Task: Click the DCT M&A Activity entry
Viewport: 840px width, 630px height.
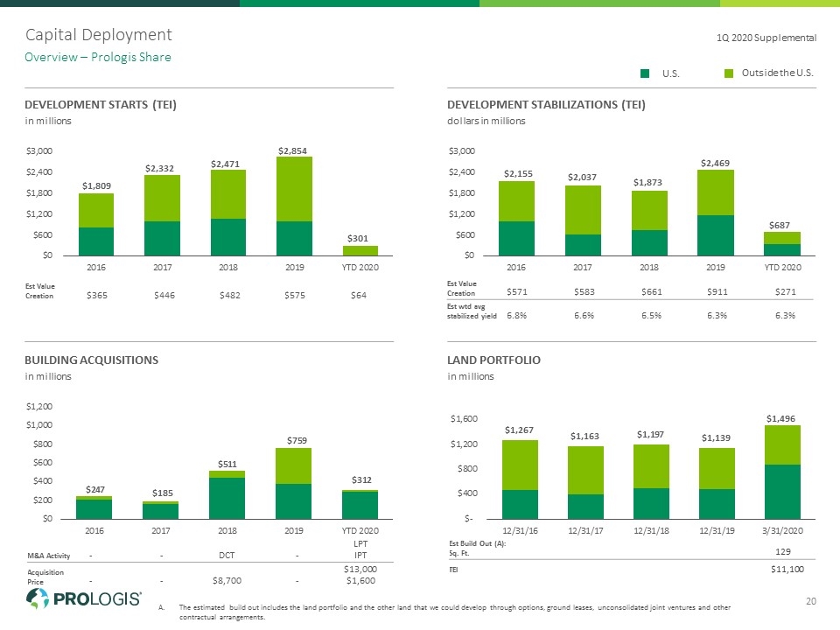Action: [227, 556]
